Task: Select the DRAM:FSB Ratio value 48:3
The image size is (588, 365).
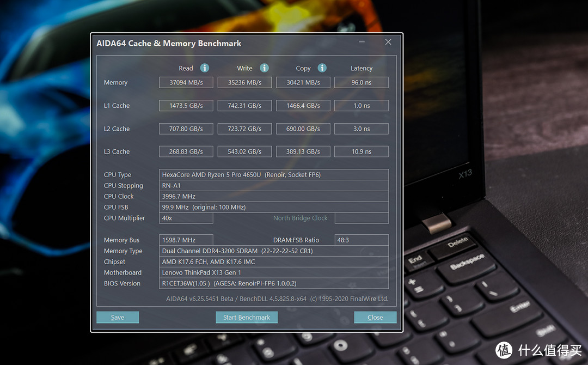Action: click(361, 240)
